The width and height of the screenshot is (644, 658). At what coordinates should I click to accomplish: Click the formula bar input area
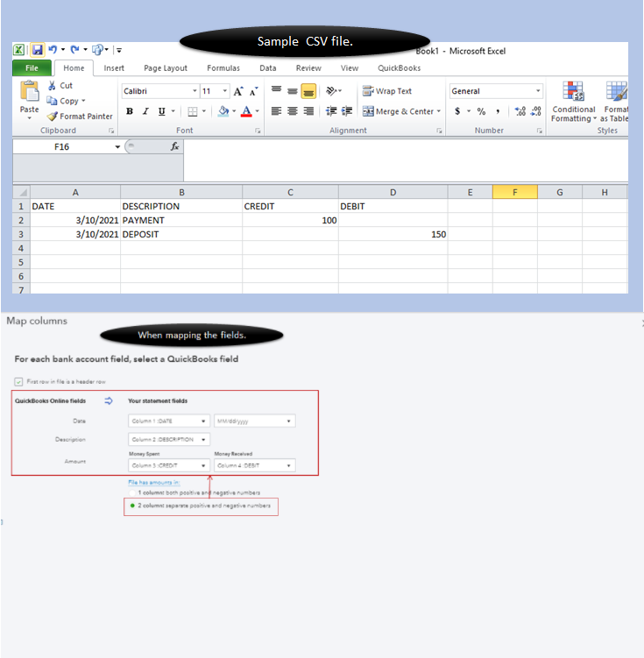pyautogui.click(x=406, y=160)
